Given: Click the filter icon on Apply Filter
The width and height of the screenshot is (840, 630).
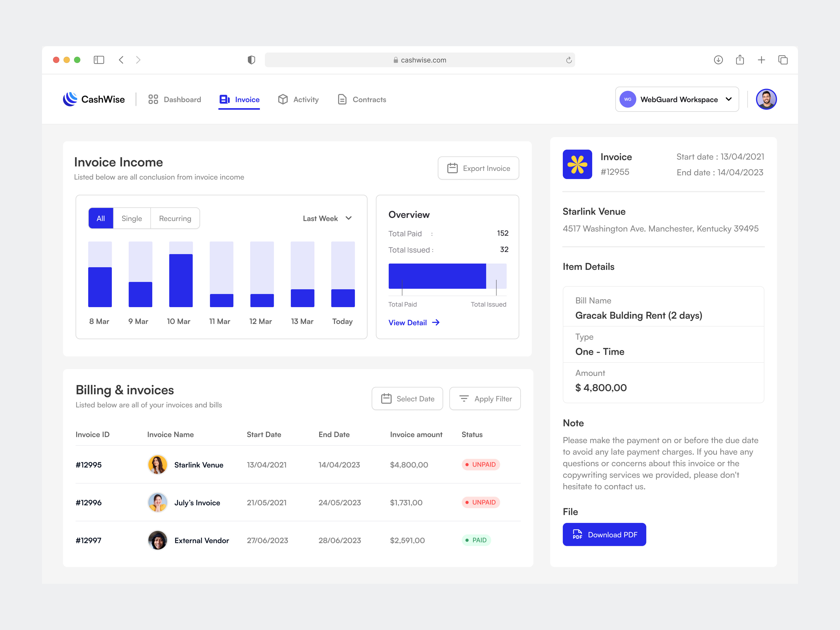Looking at the screenshot, I should [464, 398].
